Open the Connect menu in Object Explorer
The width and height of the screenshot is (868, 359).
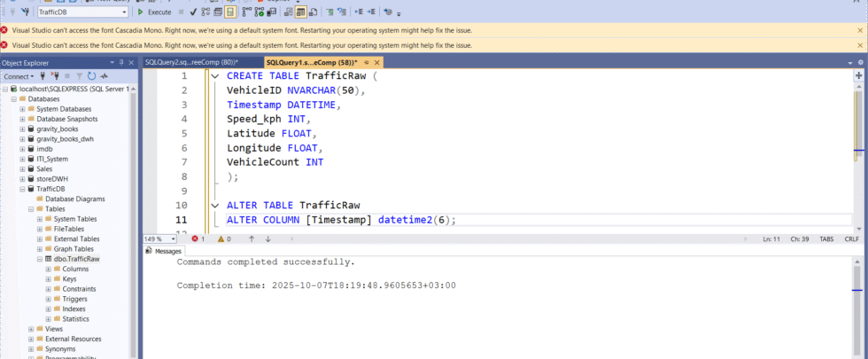[19, 76]
